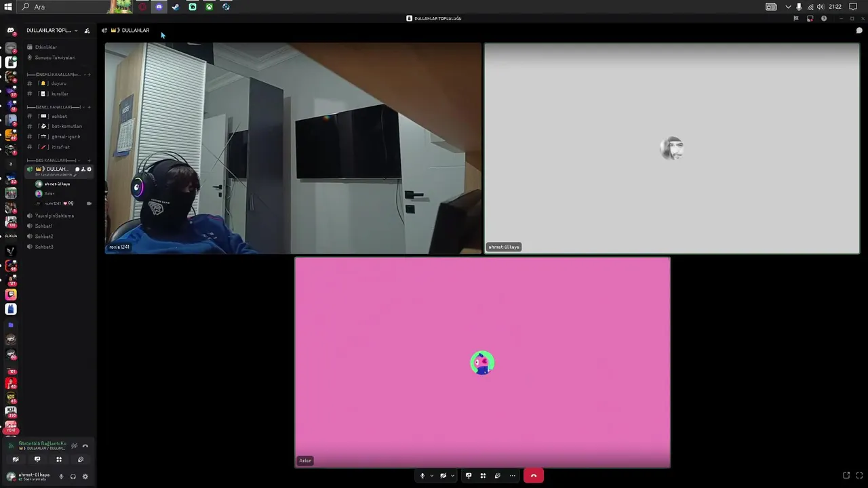Add channel to ÖNEMLİ KANALLAR category
Image resolution: width=868 pixels, height=488 pixels.
click(x=89, y=75)
